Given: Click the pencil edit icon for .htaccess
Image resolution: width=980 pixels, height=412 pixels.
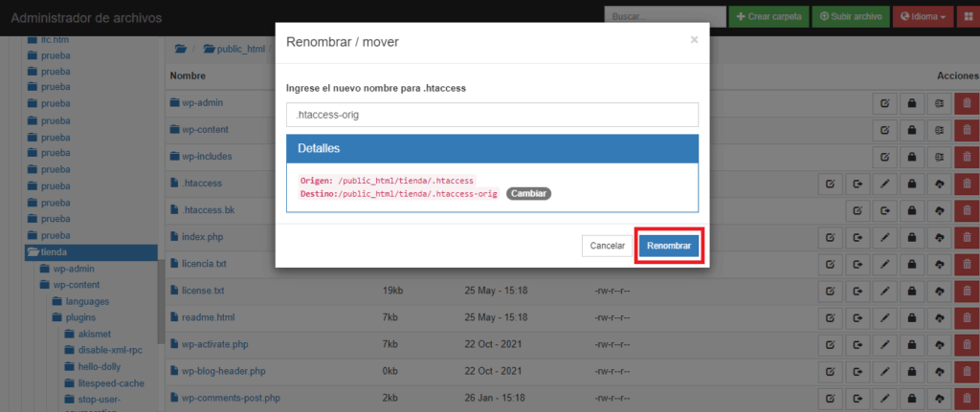Looking at the screenshot, I should pyautogui.click(x=884, y=184).
